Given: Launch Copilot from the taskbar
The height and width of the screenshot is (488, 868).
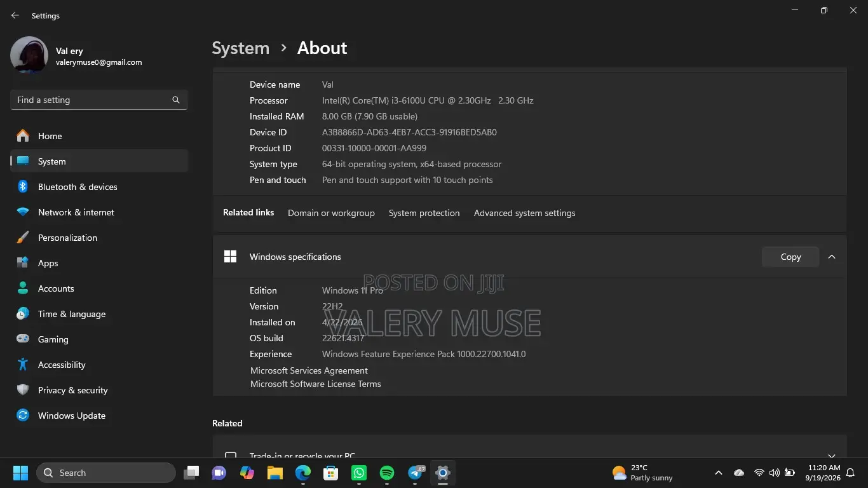Looking at the screenshot, I should point(247,473).
